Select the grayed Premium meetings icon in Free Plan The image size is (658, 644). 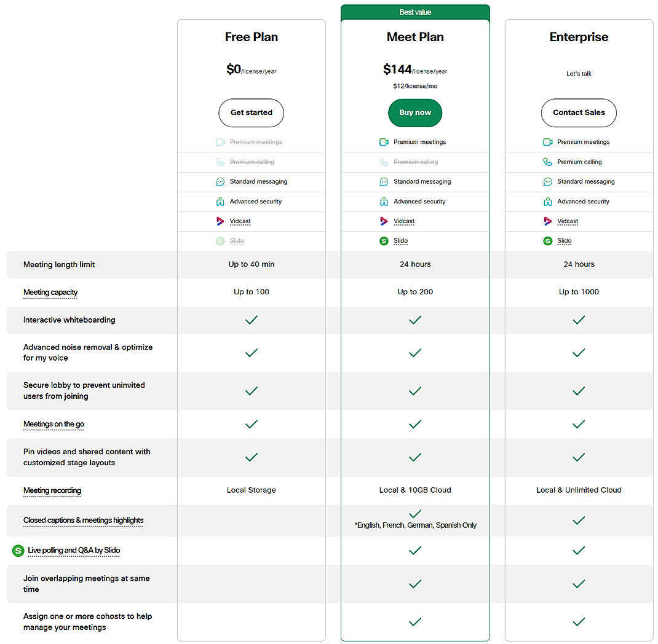[x=220, y=142]
